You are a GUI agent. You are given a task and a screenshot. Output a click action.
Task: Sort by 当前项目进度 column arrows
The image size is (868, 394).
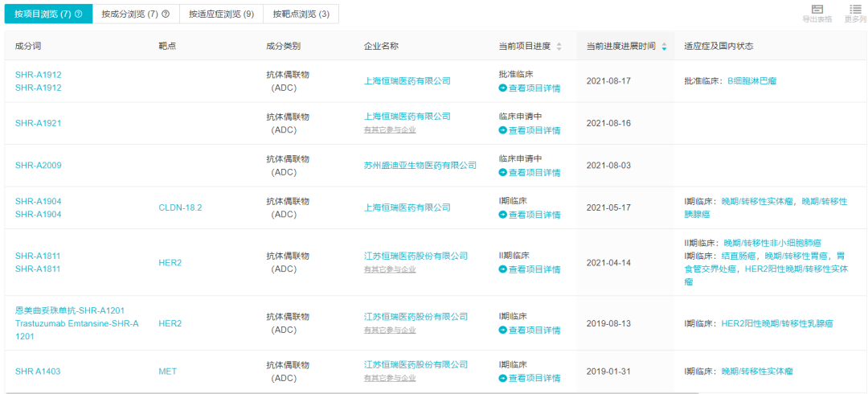tap(559, 47)
